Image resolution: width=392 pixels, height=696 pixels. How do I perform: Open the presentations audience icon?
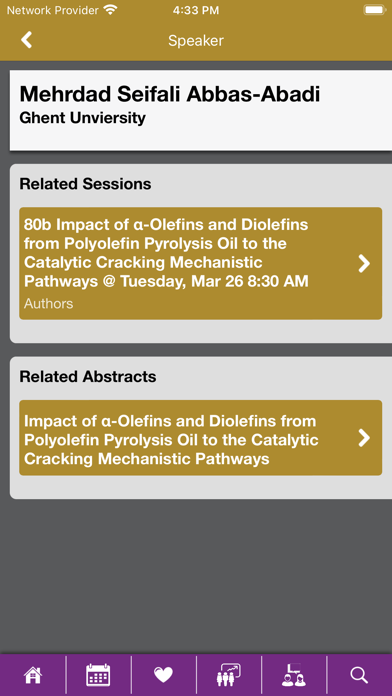(x=229, y=675)
